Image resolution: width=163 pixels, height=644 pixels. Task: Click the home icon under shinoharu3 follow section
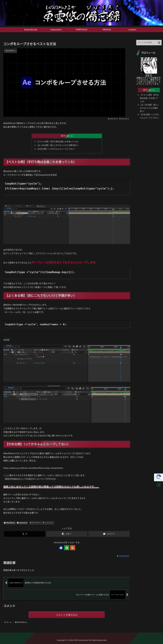click(61, 548)
